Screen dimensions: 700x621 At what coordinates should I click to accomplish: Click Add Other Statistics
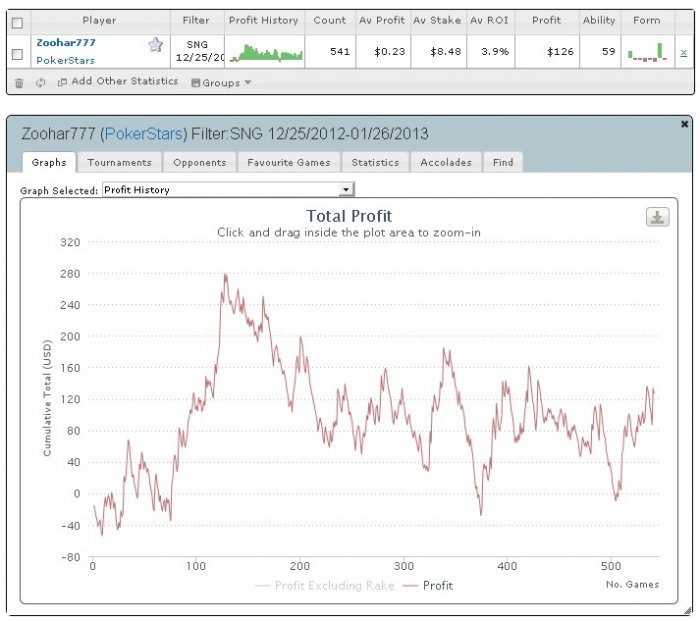[x=118, y=81]
